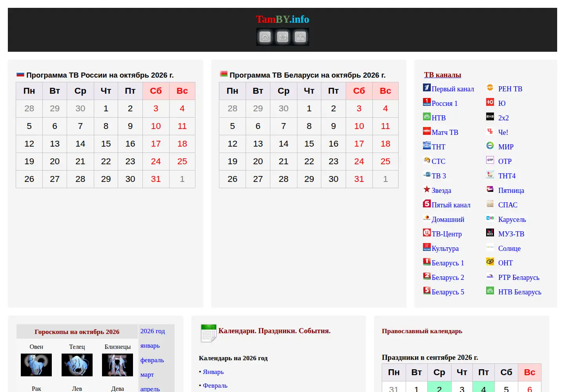The height and width of the screenshot is (392, 565).
Task: Open the ОТР channel link
Action: point(505,162)
